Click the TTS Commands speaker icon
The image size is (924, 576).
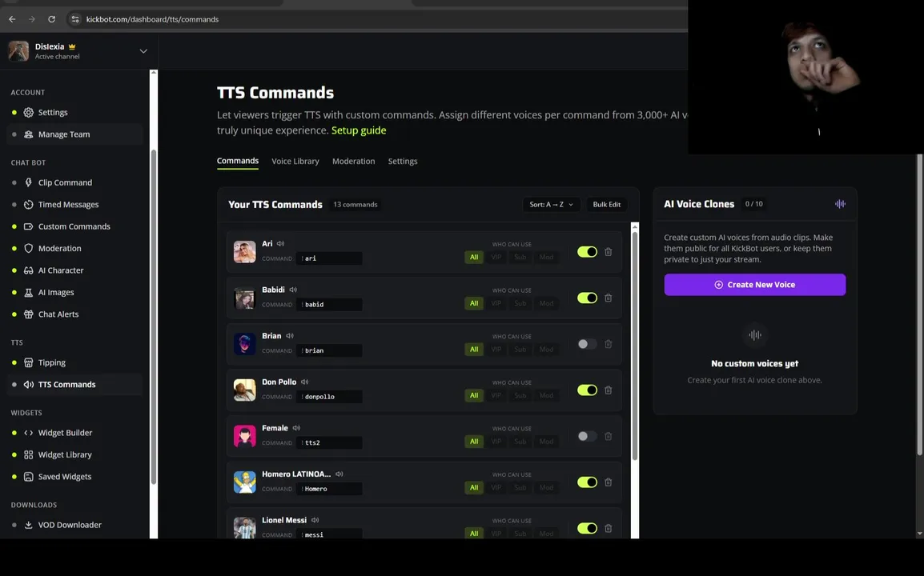tap(28, 385)
